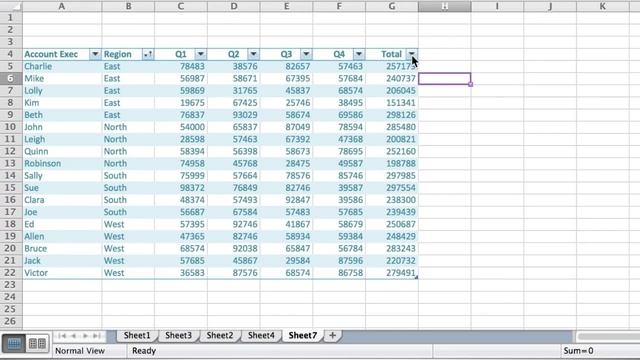Click Allen's Q1 value 47365
The image size is (640, 360).
point(181,236)
